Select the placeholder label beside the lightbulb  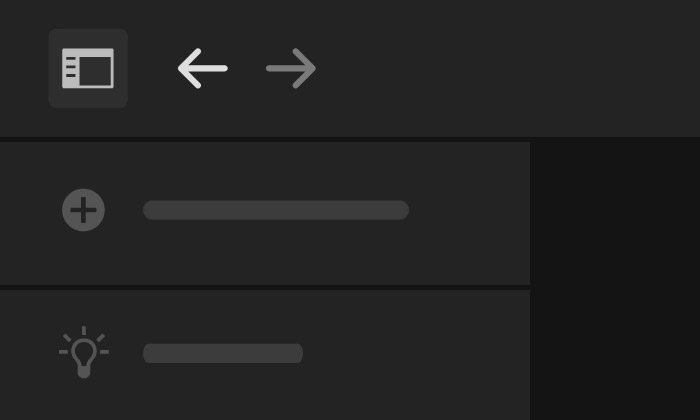pyautogui.click(x=223, y=353)
